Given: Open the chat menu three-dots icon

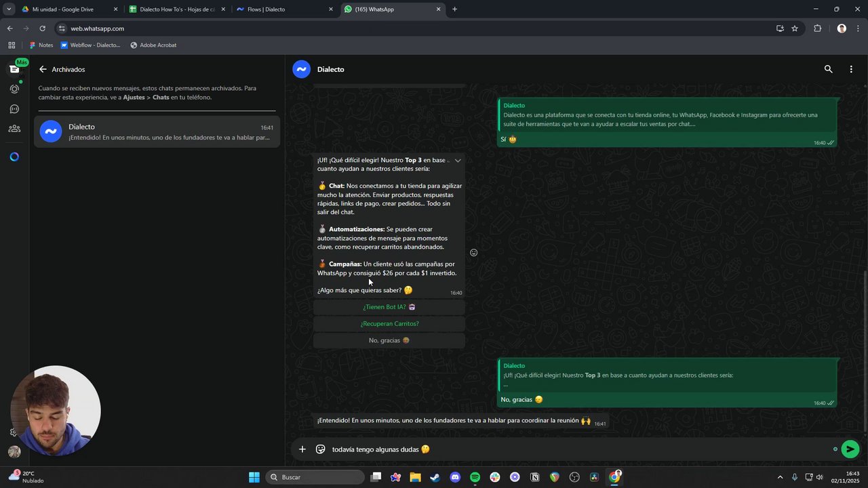Looking at the screenshot, I should [x=851, y=69].
